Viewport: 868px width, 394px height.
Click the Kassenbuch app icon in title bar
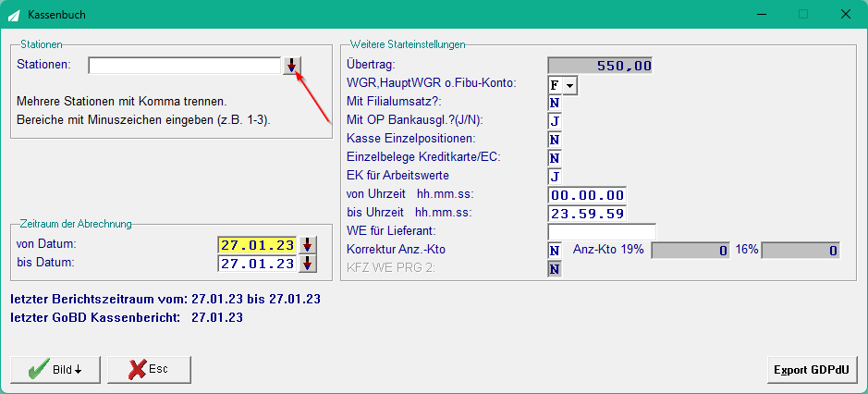pos(15,15)
